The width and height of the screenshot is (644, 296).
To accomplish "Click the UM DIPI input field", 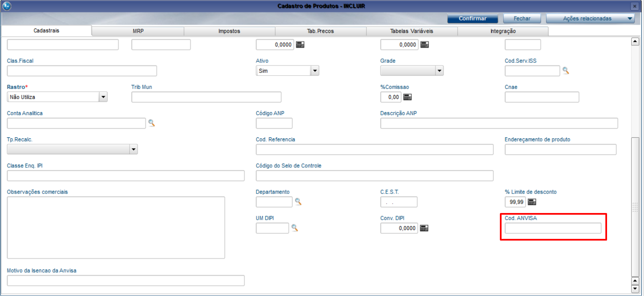I will coord(272,228).
